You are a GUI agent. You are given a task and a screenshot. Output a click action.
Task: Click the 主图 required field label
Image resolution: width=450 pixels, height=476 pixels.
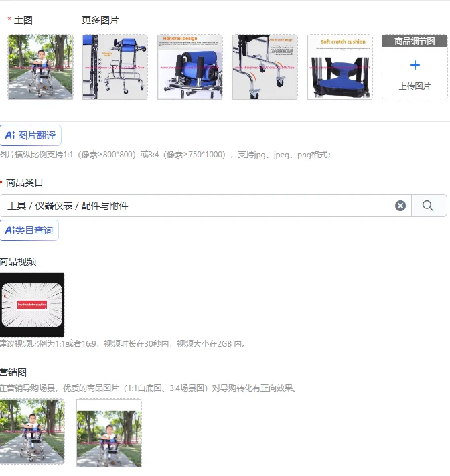coord(23,20)
